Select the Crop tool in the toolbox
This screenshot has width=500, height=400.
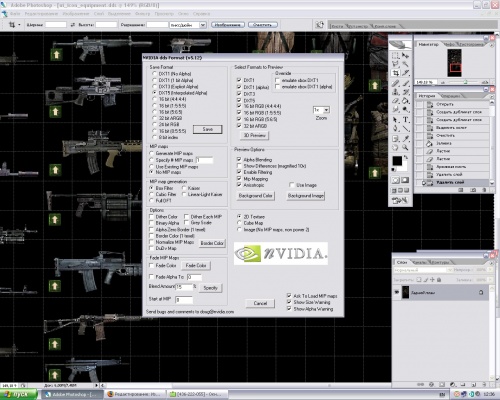coord(396,73)
